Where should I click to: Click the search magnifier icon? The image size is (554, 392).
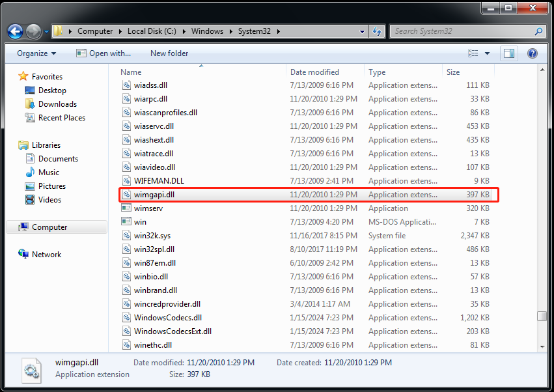pyautogui.click(x=538, y=31)
